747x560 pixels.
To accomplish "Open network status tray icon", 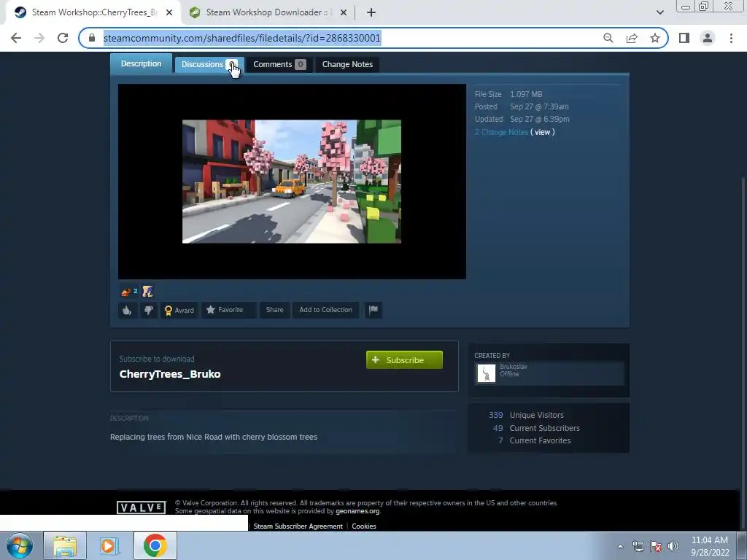I will point(638,546).
